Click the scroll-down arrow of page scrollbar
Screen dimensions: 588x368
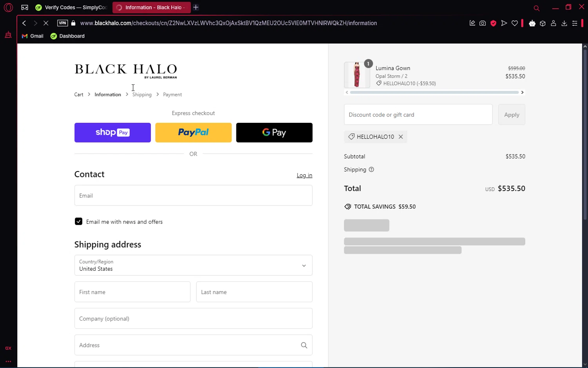585,364
